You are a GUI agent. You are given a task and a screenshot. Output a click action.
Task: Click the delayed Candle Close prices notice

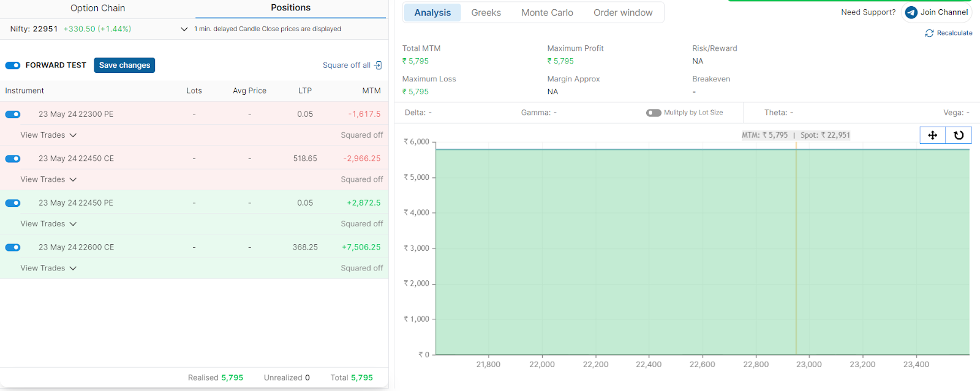click(268, 29)
